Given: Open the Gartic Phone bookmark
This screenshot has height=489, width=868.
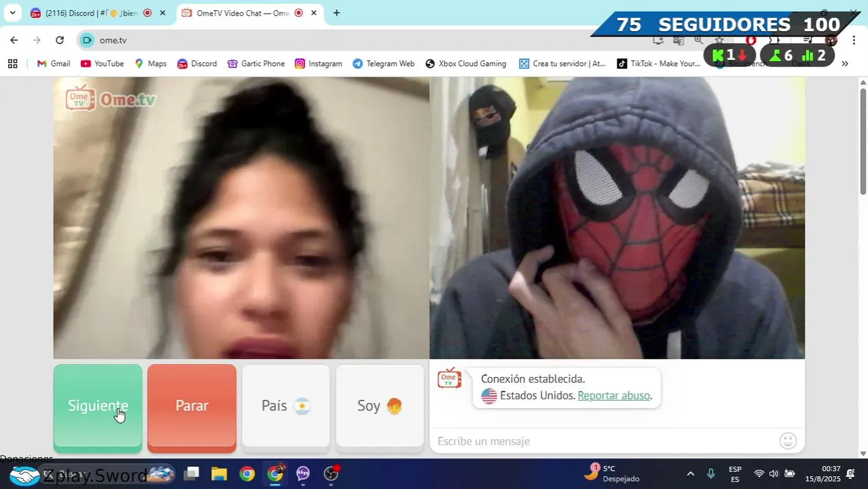Looking at the screenshot, I should tap(256, 63).
